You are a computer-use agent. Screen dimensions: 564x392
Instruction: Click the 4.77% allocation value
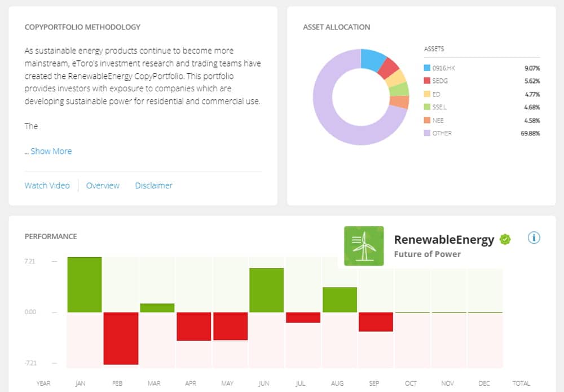pos(532,94)
